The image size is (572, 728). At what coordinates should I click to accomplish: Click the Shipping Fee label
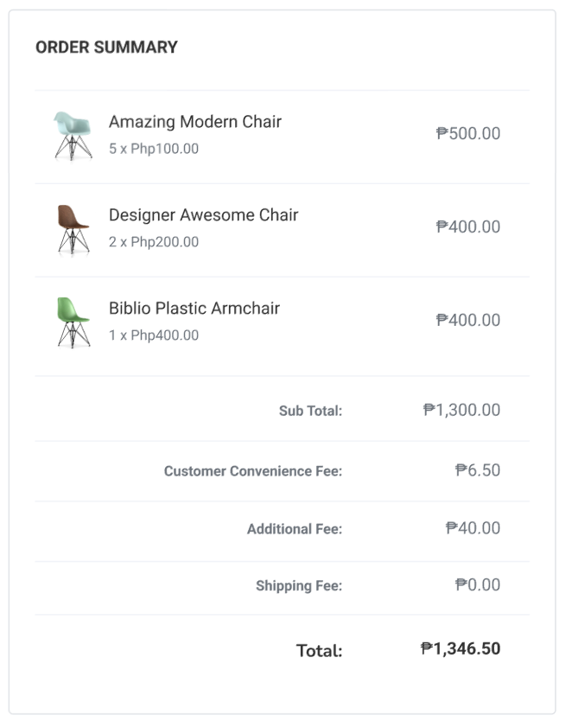(299, 586)
